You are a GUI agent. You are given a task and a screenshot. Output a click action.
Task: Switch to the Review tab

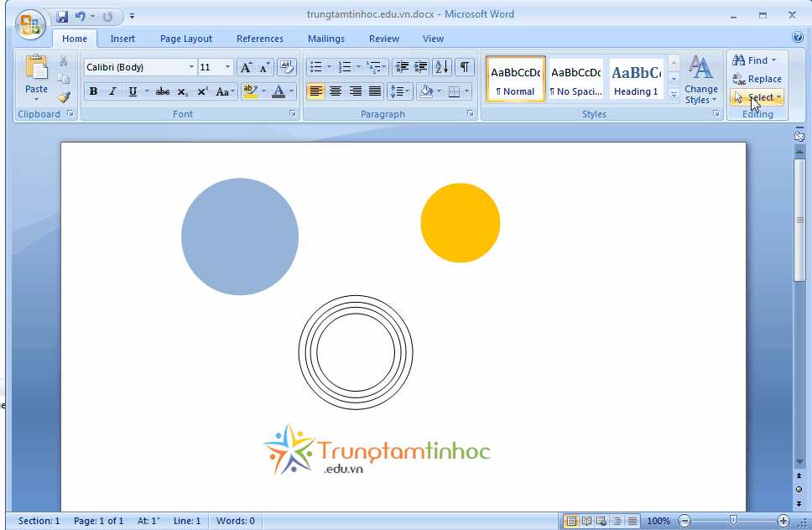pos(383,39)
